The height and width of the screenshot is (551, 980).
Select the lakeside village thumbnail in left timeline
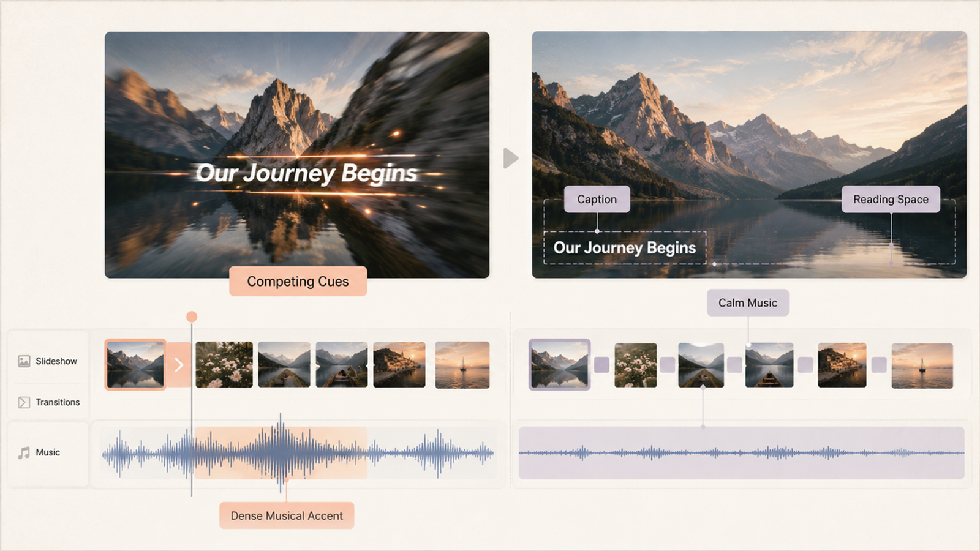tap(399, 364)
